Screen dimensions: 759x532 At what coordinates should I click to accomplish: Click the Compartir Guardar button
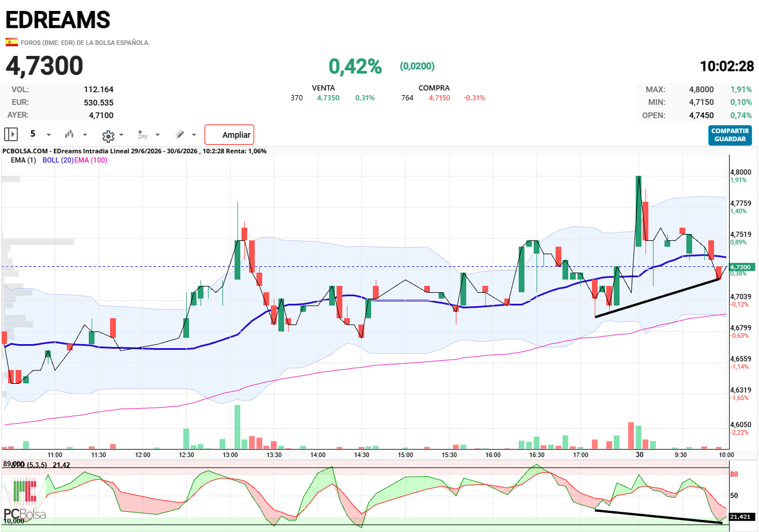coord(730,135)
